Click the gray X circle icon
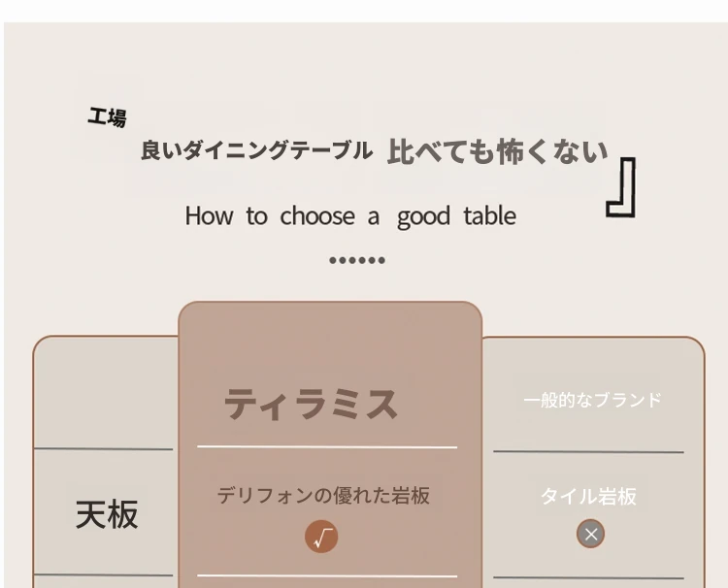Screen dimensions: 728x588 [590, 534]
